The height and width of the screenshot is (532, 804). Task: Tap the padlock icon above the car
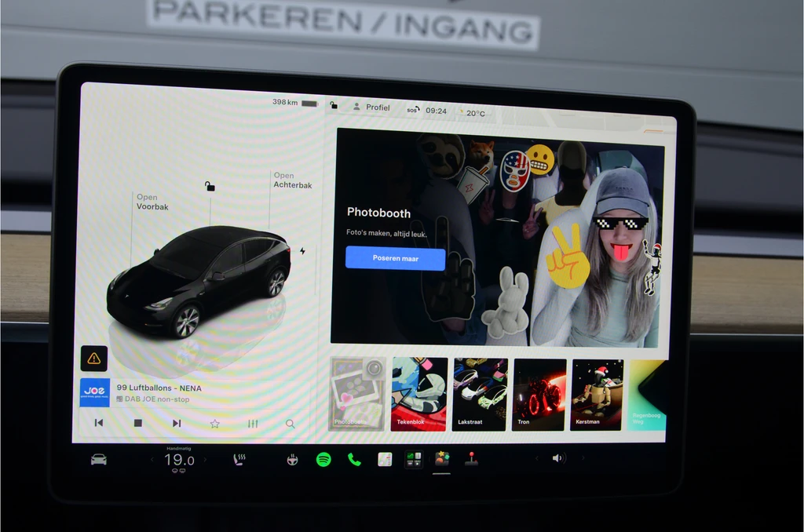click(210, 185)
